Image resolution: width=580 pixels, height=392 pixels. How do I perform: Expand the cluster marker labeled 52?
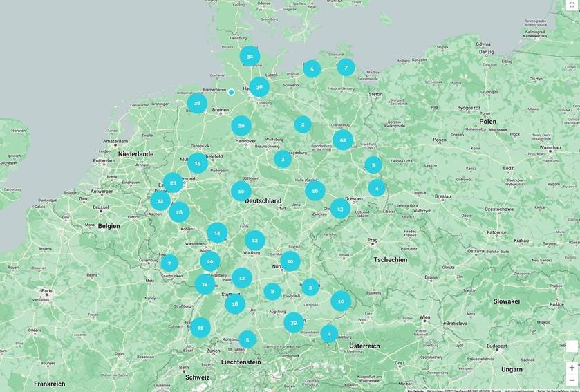[343, 140]
